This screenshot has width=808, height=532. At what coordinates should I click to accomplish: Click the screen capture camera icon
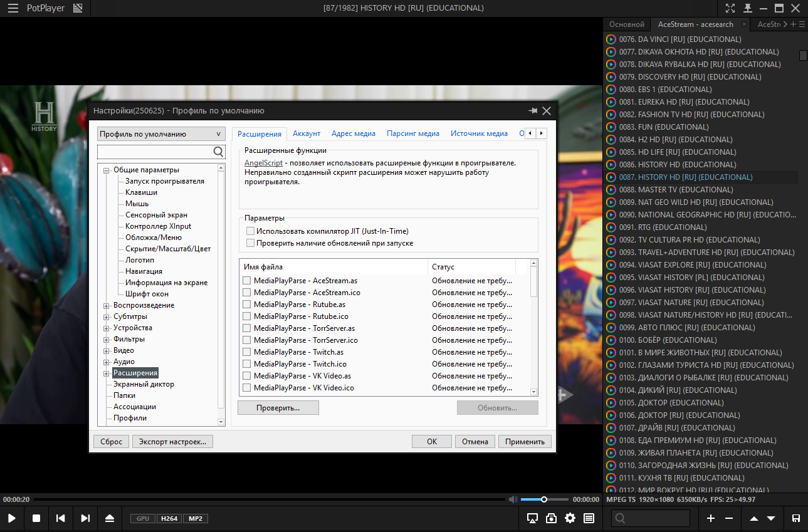coord(552,518)
